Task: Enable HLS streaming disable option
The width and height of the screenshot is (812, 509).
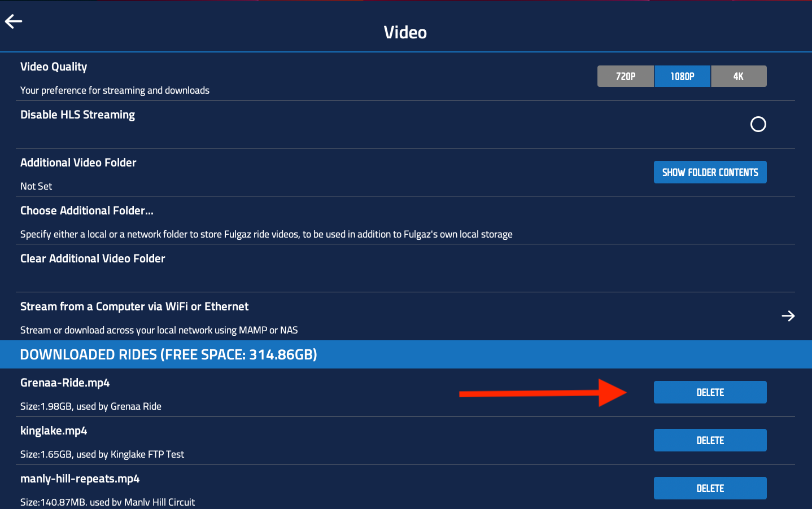Action: (758, 124)
